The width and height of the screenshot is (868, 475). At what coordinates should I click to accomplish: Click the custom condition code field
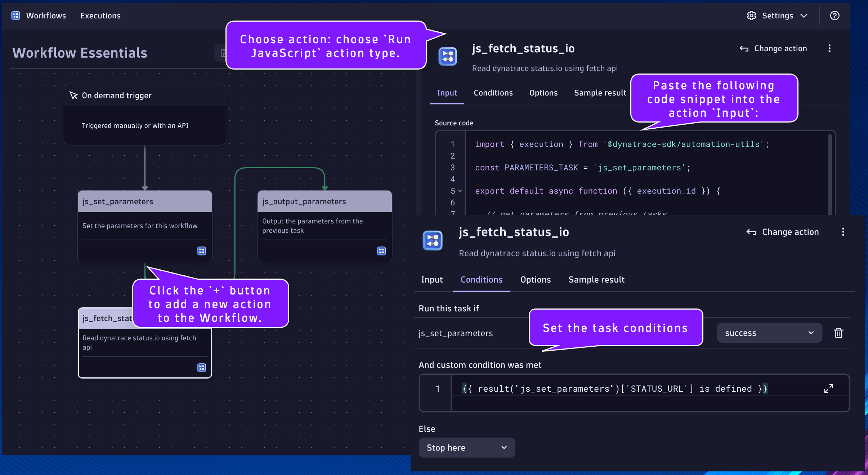(634, 393)
